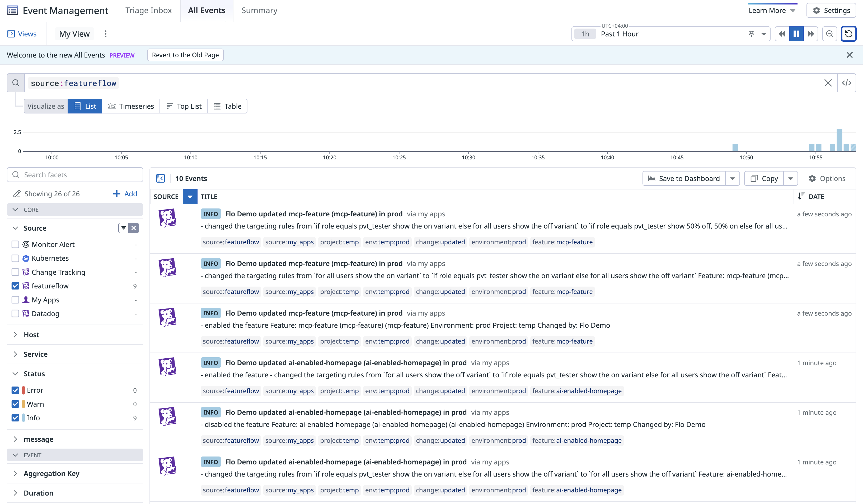Toggle raw query code editor icon
Screen dimensions: 863x504
coord(847,83)
